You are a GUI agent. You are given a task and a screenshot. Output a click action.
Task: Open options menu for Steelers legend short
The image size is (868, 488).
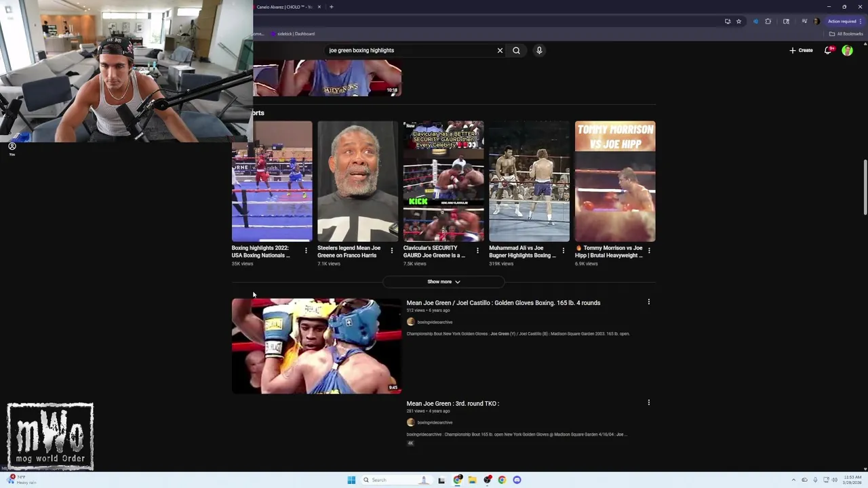[x=391, y=251]
